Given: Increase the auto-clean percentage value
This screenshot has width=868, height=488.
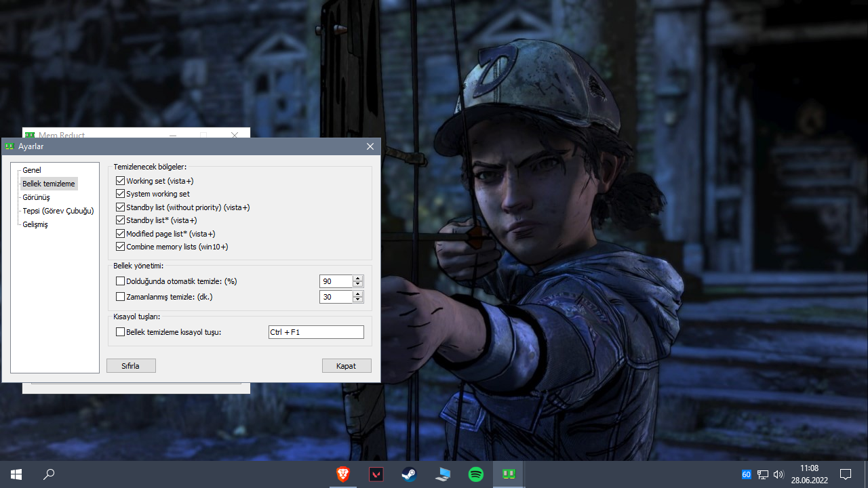Looking at the screenshot, I should [x=358, y=278].
